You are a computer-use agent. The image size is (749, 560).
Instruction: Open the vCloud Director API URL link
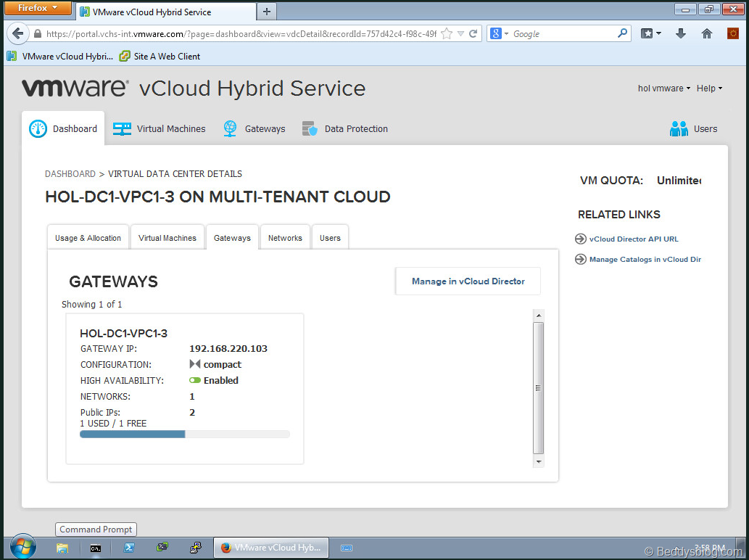pos(634,239)
